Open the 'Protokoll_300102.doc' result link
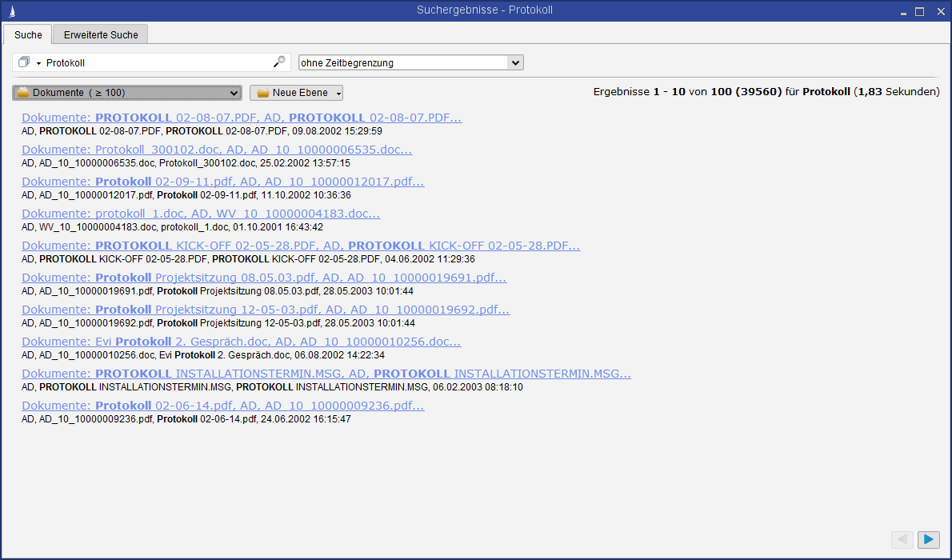The width and height of the screenshot is (952, 560). point(217,150)
